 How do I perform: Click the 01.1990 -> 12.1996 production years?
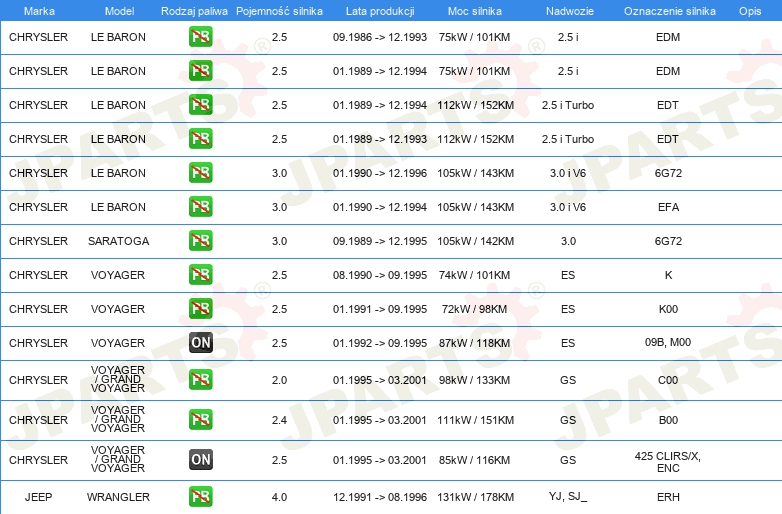click(380, 173)
